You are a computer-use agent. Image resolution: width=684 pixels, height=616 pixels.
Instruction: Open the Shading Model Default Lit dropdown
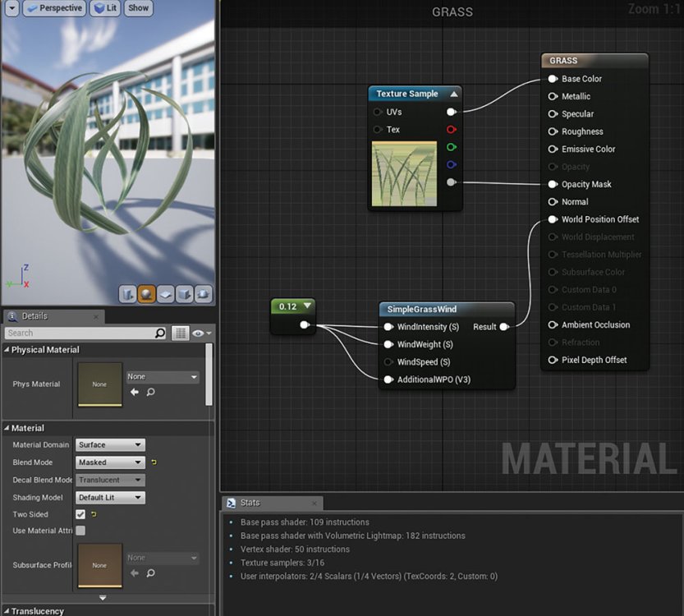click(110, 498)
